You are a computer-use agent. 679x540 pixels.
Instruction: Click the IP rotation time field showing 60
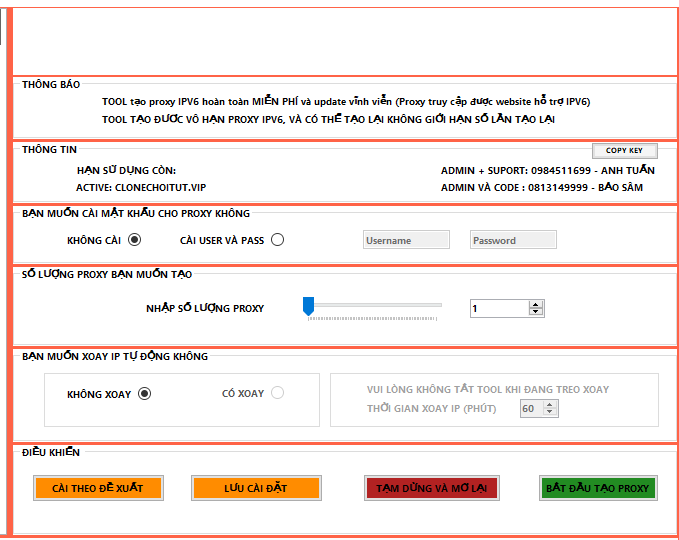531,409
